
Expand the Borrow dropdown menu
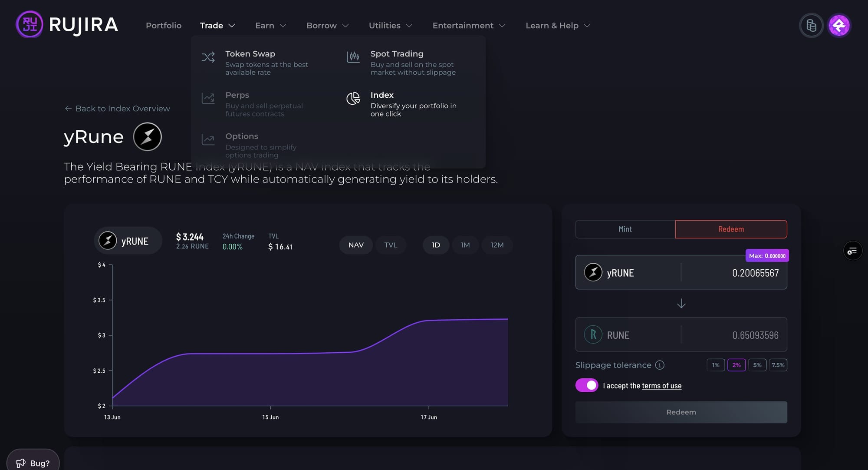coord(327,26)
